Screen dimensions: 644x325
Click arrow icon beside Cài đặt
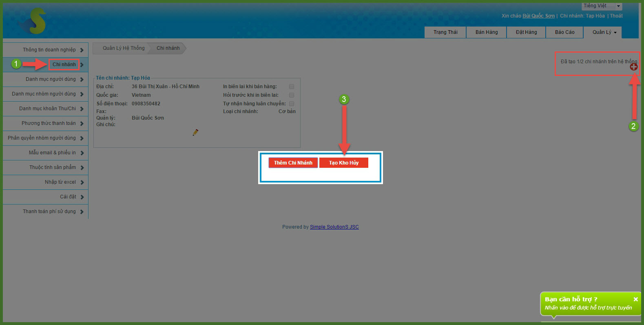(x=82, y=197)
